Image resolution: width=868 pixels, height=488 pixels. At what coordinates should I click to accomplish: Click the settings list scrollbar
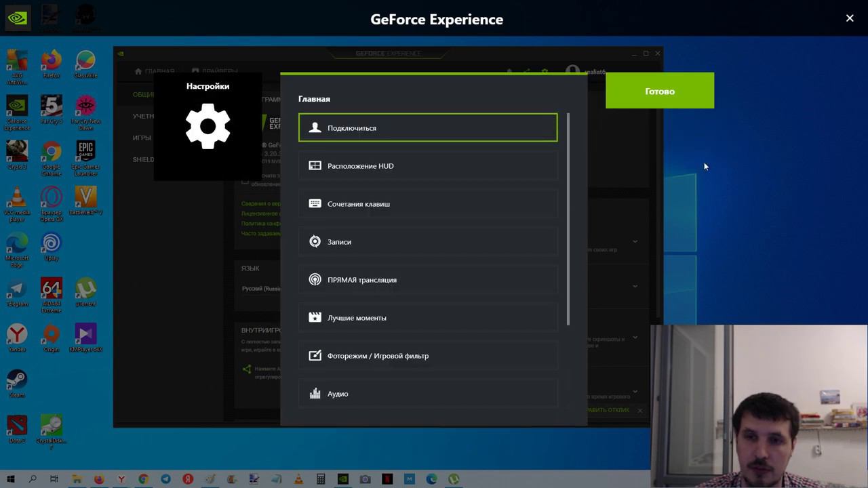[x=568, y=219]
